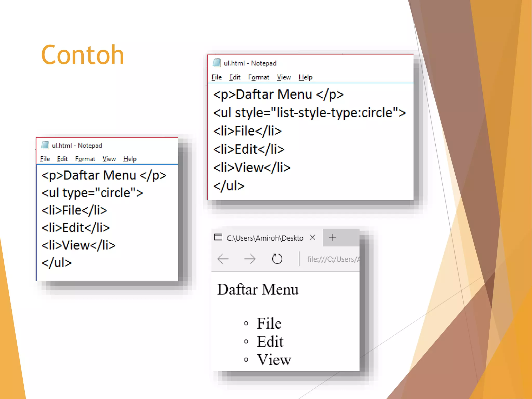Click the list-style-type:circle code line
Image resolution: width=532 pixels, height=399 pixels.
tap(309, 113)
